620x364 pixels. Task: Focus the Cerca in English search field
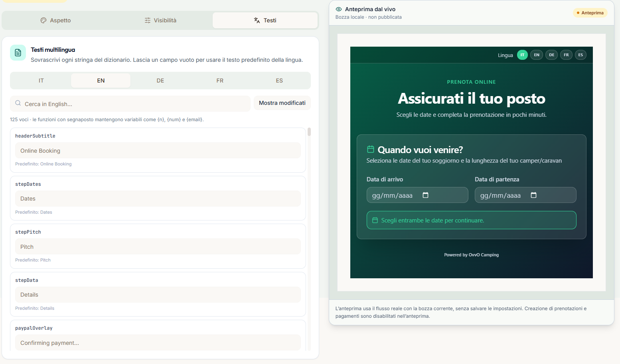(130, 104)
